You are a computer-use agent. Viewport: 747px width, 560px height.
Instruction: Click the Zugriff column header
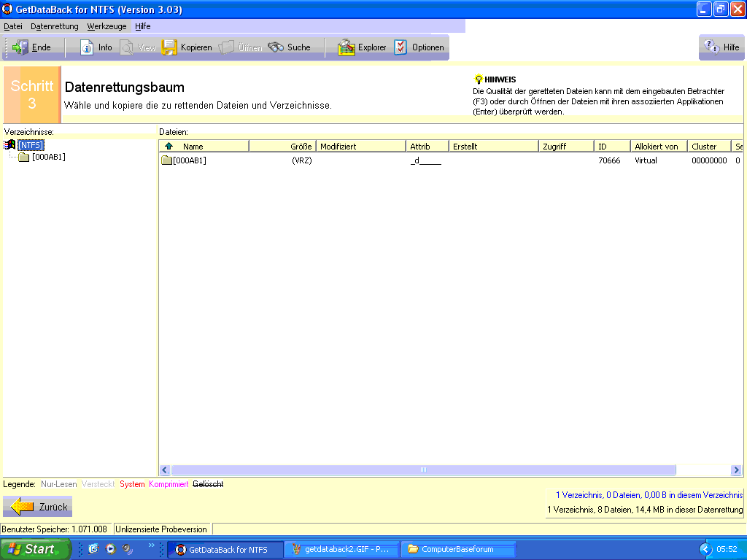pyautogui.click(x=566, y=146)
